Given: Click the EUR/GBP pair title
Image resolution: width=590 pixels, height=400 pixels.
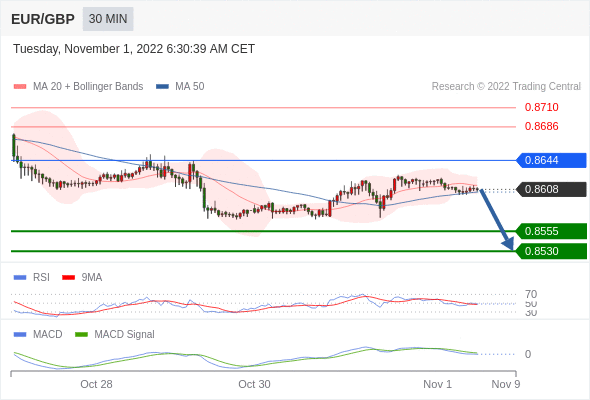Looking at the screenshot, I should pos(43,19).
